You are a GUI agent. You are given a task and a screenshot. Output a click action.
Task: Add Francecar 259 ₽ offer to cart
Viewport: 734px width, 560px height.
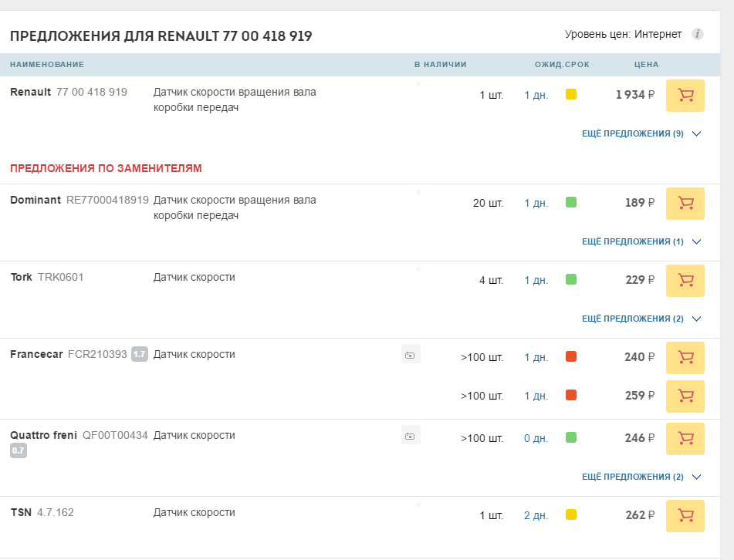pyautogui.click(x=685, y=396)
